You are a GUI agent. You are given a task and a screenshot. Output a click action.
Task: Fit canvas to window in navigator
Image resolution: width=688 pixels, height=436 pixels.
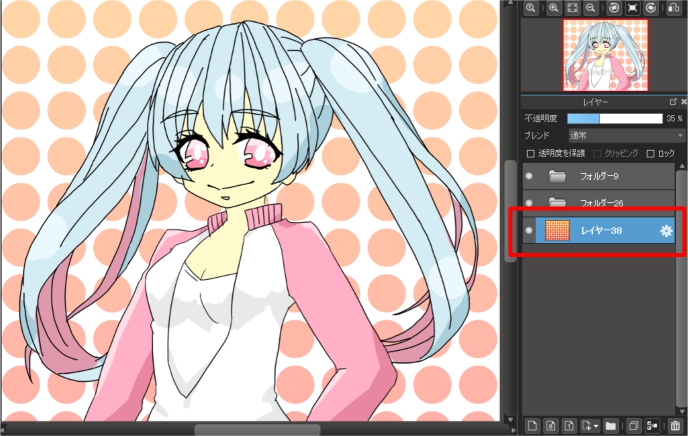[572, 7]
